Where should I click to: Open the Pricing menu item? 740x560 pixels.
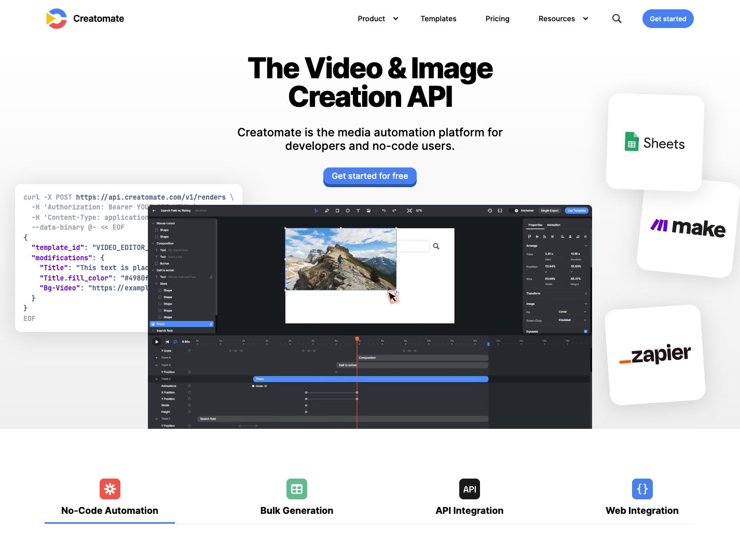coord(497,19)
